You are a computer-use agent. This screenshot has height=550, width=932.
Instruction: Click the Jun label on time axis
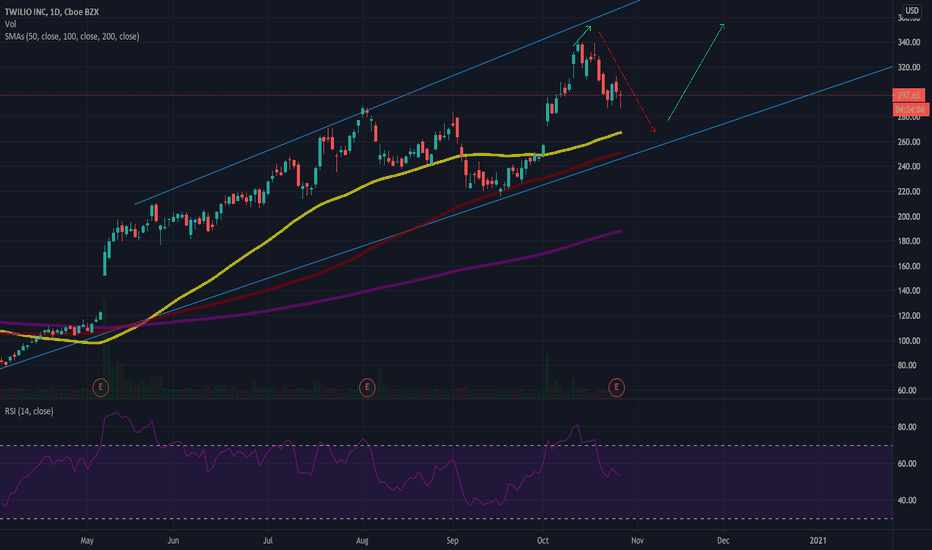[x=173, y=541]
